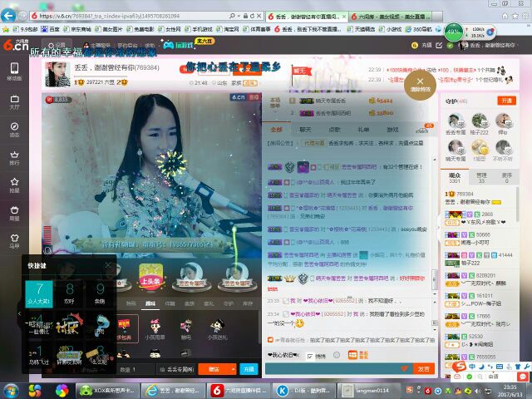Click the orange 发言 send button
532x399 pixels.
click(423, 369)
